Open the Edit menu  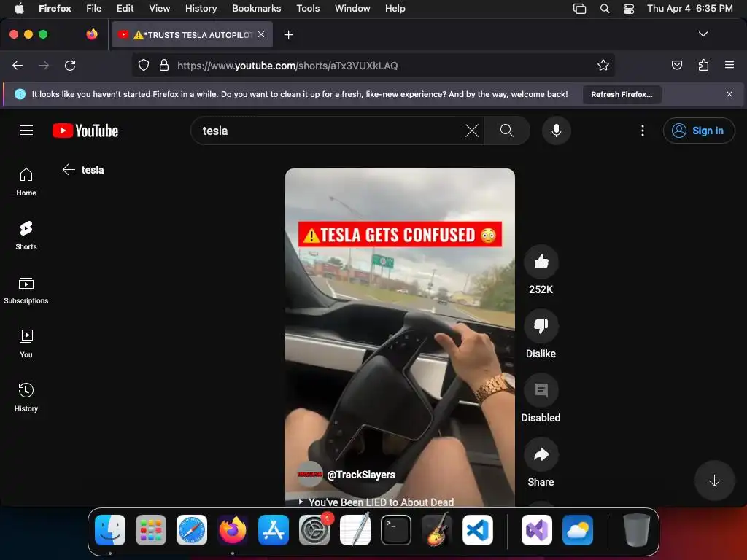click(x=125, y=8)
